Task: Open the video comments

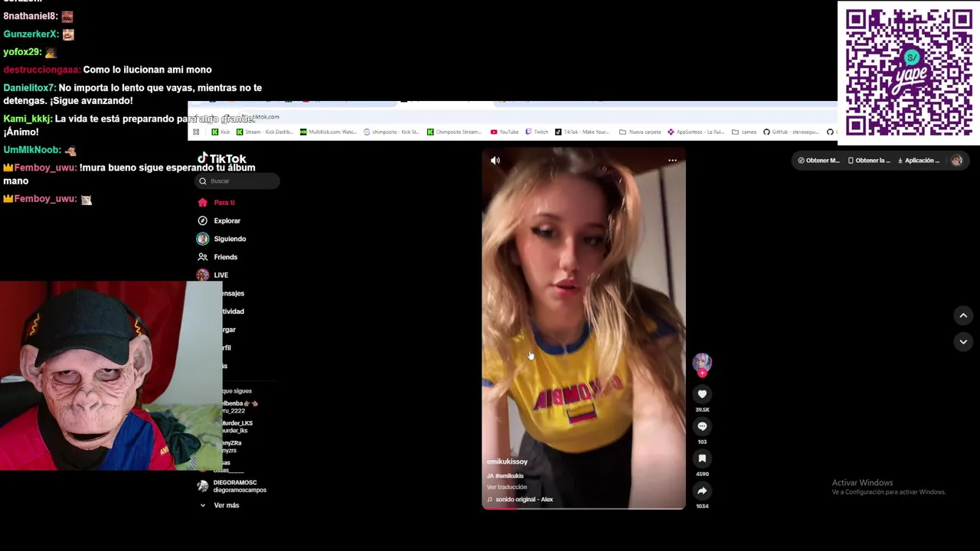Action: pyautogui.click(x=702, y=426)
